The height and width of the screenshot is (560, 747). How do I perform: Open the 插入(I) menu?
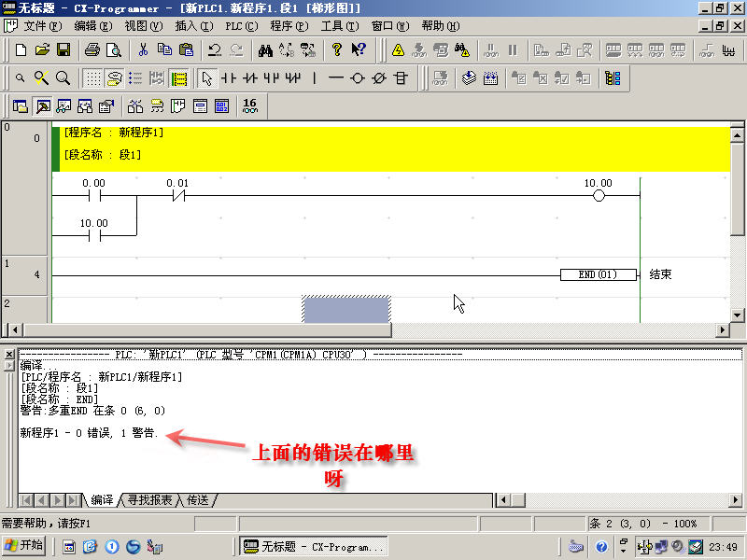click(194, 26)
